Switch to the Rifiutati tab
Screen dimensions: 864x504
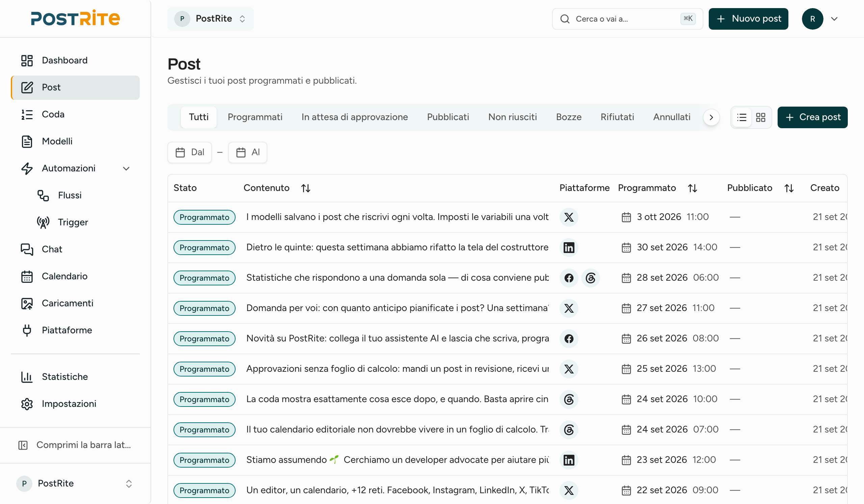click(x=617, y=117)
